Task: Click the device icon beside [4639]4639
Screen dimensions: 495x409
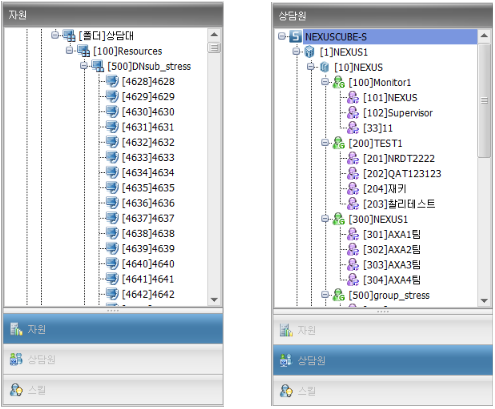Action: [112, 248]
